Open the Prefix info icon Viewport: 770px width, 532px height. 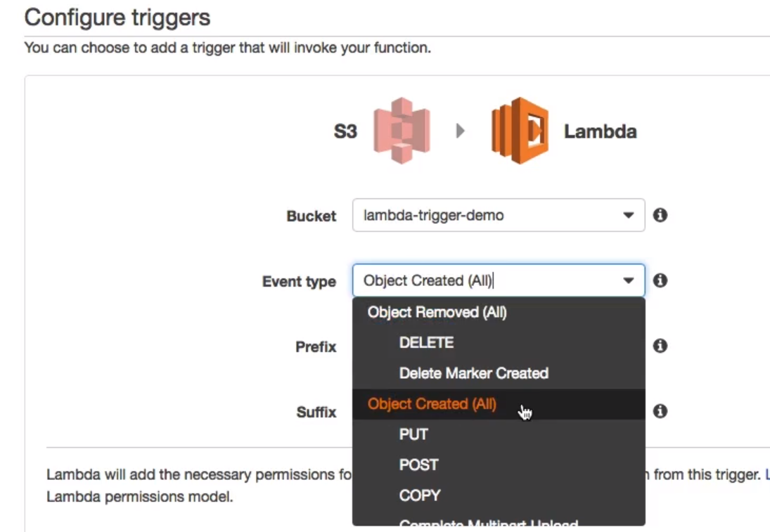click(660, 346)
